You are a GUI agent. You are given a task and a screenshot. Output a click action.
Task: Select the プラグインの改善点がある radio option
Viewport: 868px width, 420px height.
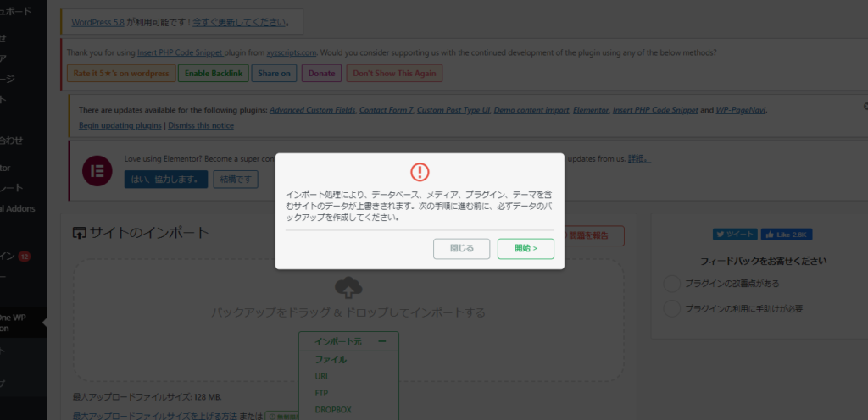[672, 283]
